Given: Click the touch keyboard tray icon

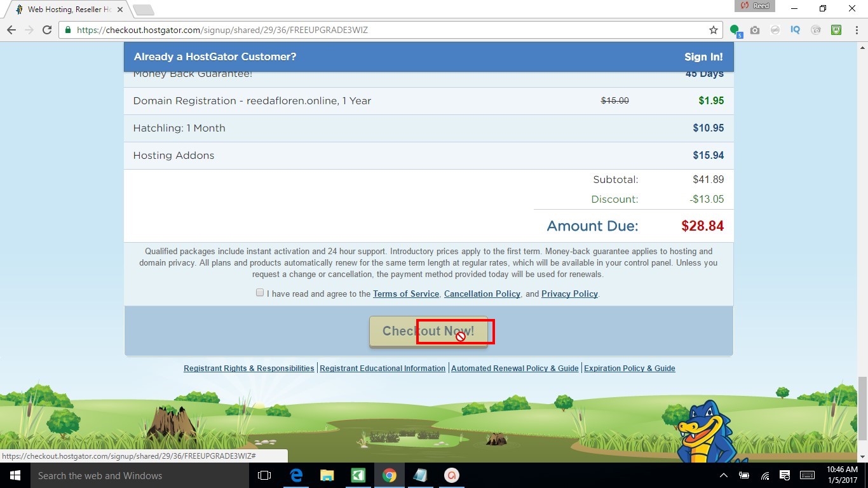Looking at the screenshot, I should click(807, 475).
